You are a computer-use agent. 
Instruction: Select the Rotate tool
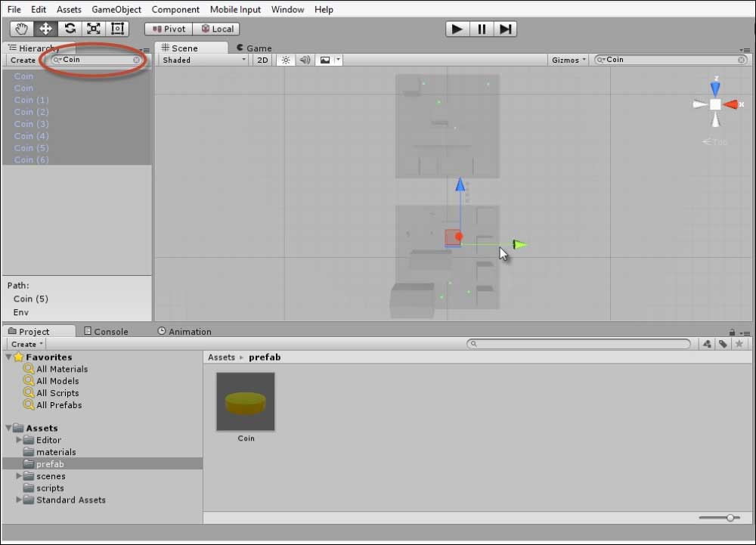pyautogui.click(x=70, y=29)
